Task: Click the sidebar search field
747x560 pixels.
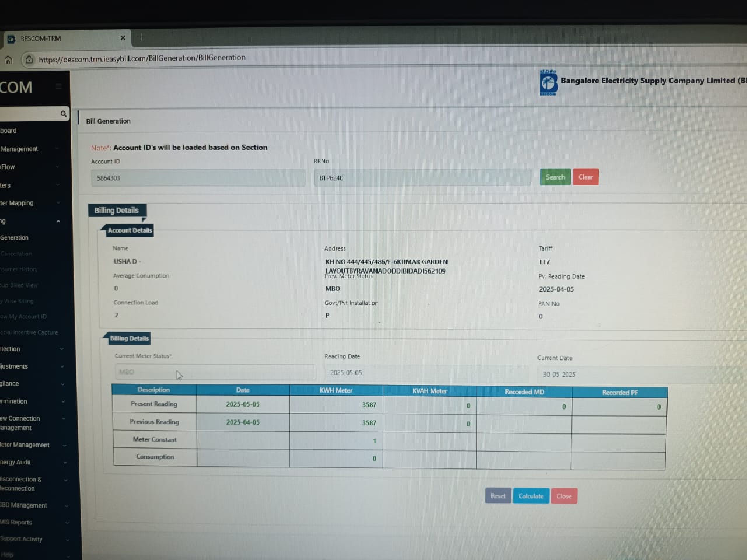Action: coord(29,114)
